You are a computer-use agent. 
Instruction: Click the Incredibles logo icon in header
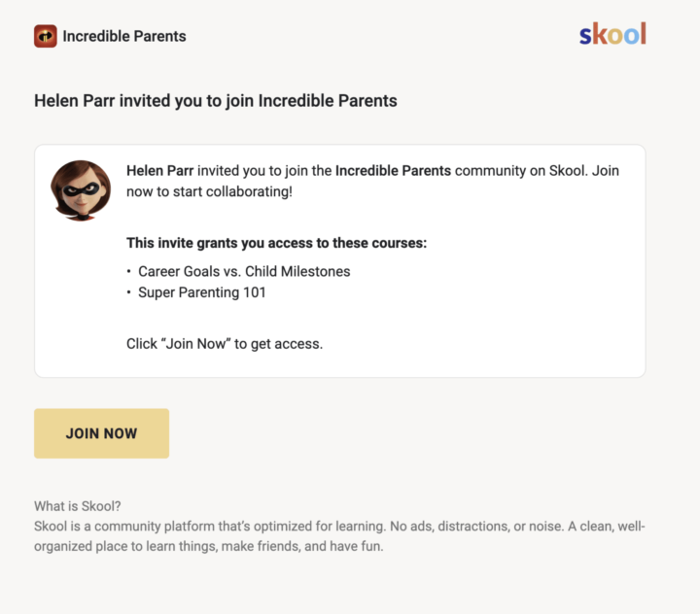(46, 36)
